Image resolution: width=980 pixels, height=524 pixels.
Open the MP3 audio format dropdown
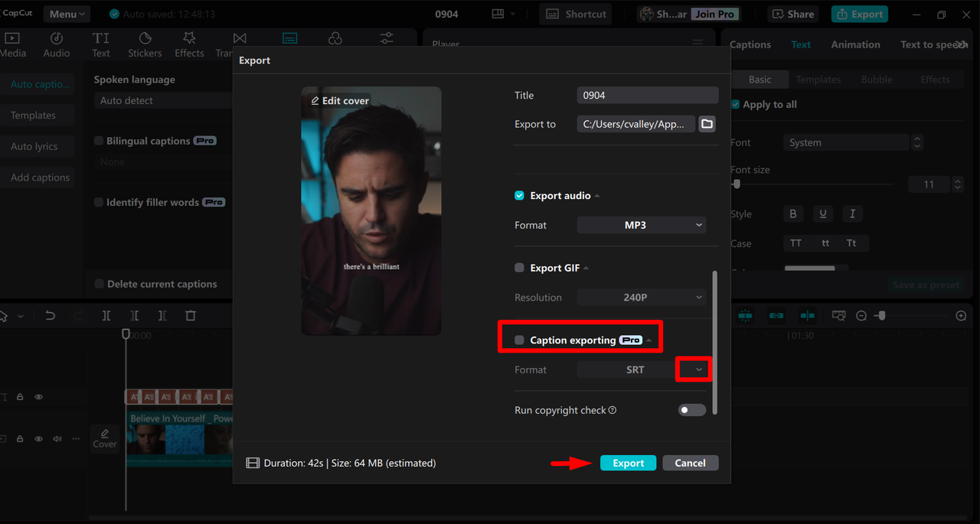(x=642, y=225)
